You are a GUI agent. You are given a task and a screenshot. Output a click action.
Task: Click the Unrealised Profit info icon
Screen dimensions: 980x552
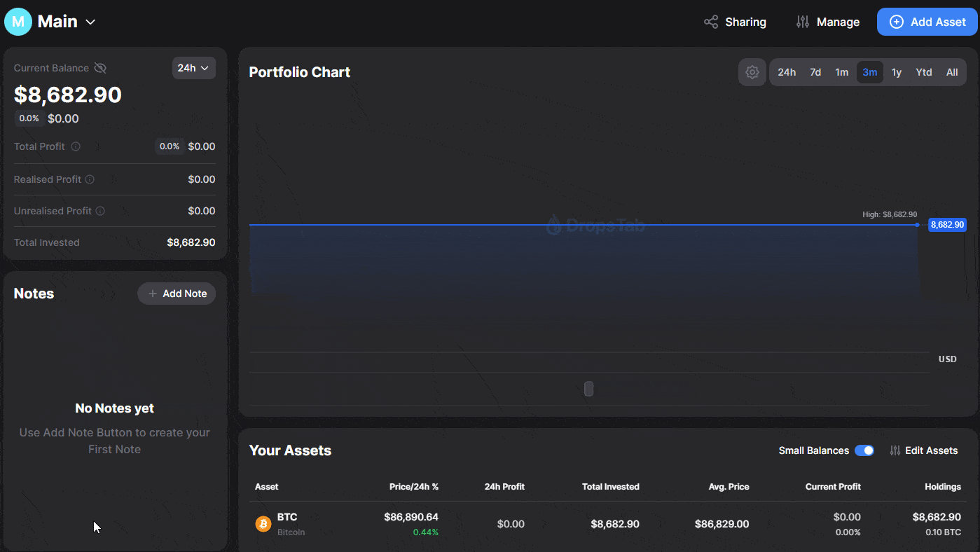pos(100,211)
